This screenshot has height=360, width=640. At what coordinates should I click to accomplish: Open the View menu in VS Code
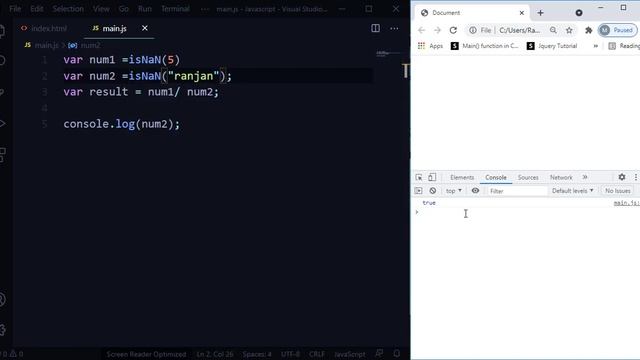[101, 9]
